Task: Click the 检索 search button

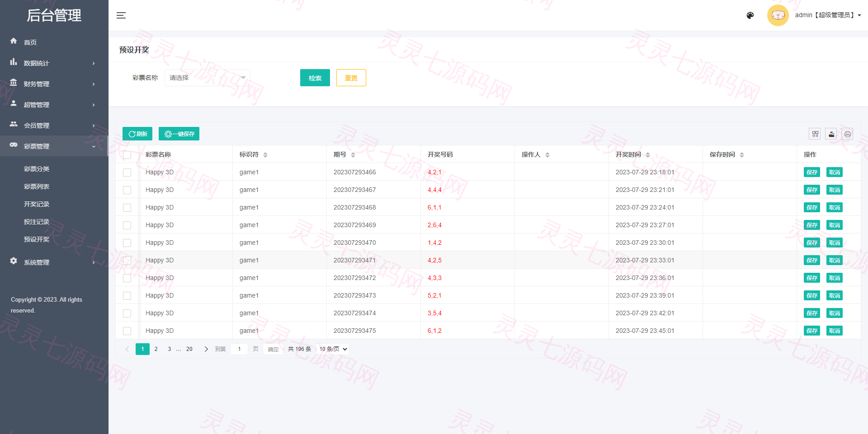Action: click(315, 78)
